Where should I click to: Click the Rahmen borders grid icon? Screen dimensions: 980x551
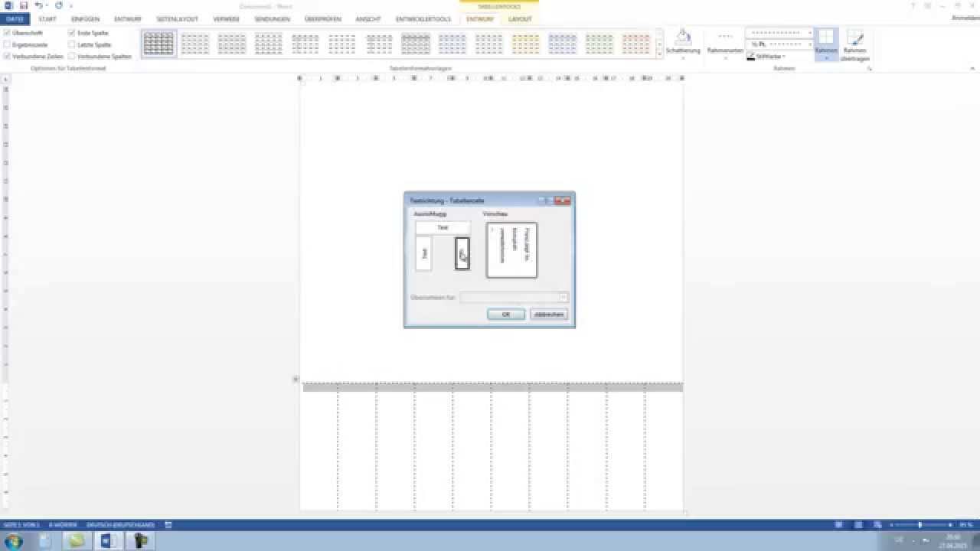tap(825, 38)
